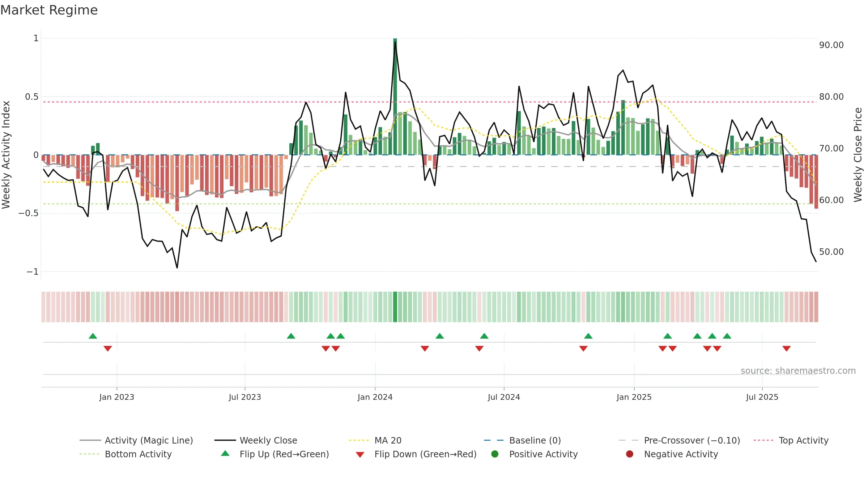Toggle Pre-Crossover (−0.10) legend entry
The width and height of the screenshot is (868, 488).
pos(679,440)
